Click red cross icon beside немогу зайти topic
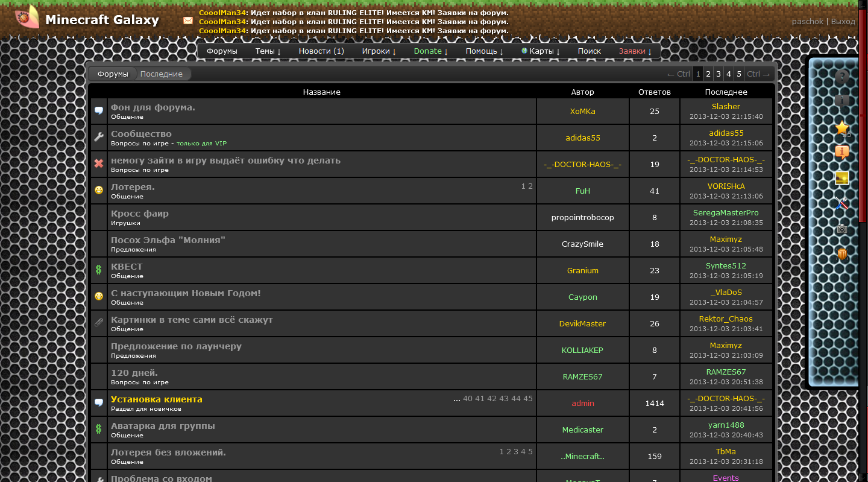868x482 pixels. (99, 163)
